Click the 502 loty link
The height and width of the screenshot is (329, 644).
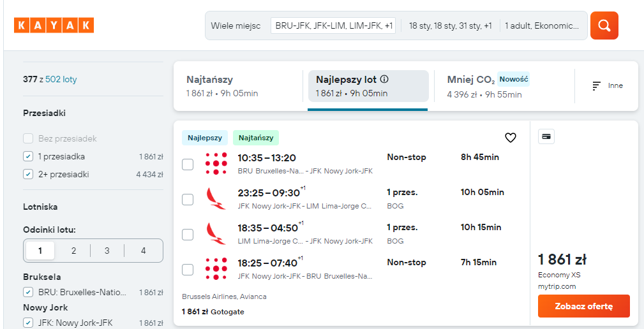[61, 80]
